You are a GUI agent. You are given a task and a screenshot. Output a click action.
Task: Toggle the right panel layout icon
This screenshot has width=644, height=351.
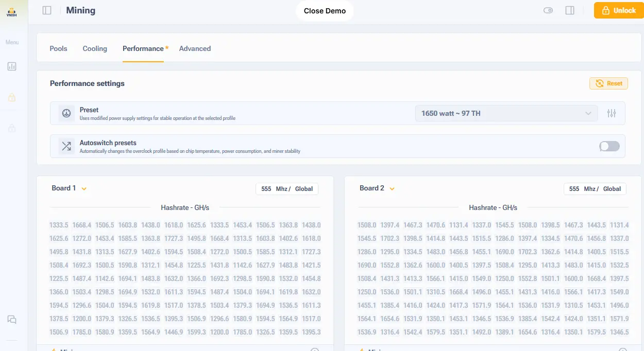pyautogui.click(x=570, y=10)
